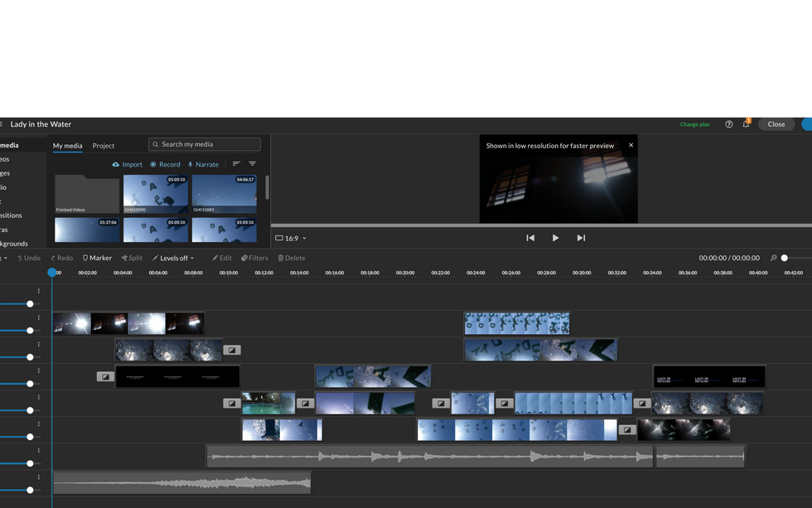Click Redo in the timeline toolbar
Viewport: 812px width, 508px height.
tap(61, 258)
